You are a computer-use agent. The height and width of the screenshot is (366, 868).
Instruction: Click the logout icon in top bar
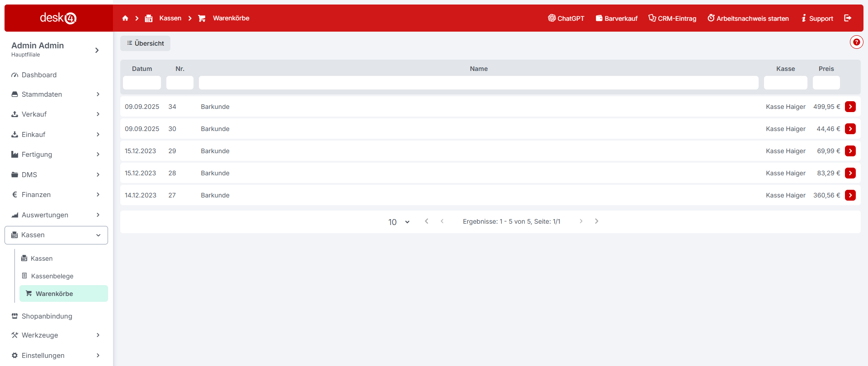coord(848,18)
